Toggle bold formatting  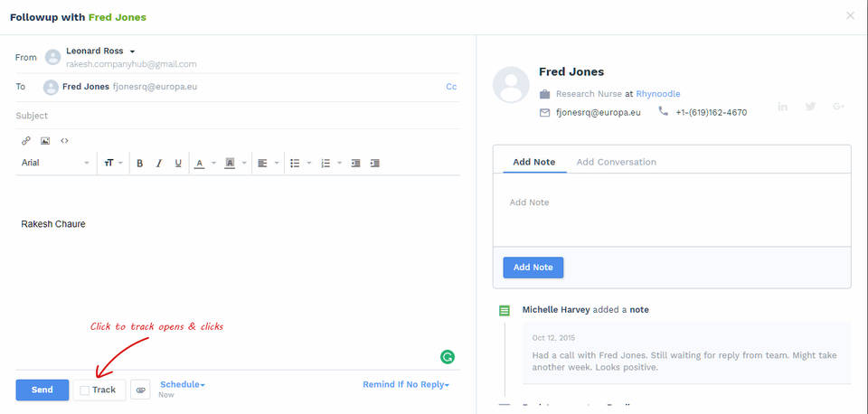[139, 164]
